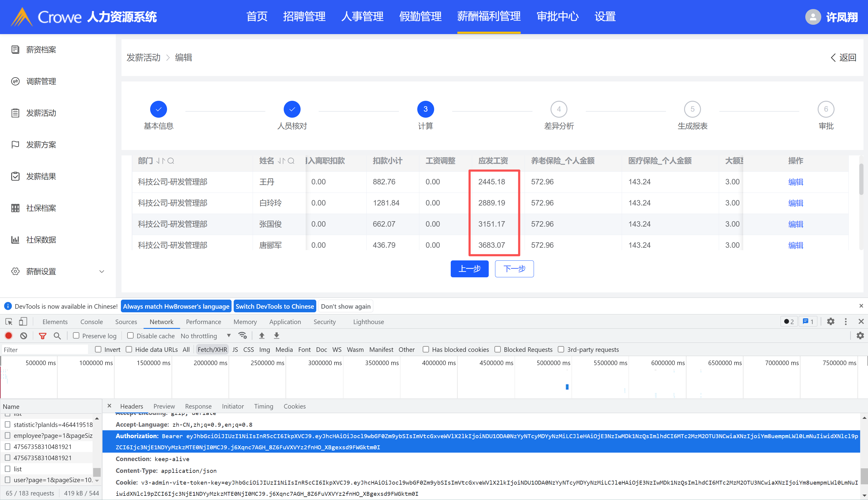This screenshot has height=500, width=868.
Task: Open the 审批中心 top menu
Action: tap(557, 17)
